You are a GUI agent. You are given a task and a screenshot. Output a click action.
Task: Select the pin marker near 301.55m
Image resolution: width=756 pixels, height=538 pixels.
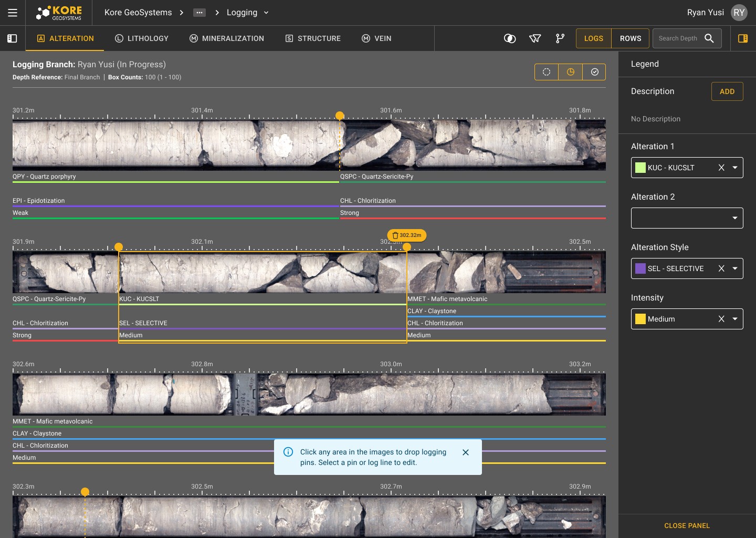(x=340, y=116)
